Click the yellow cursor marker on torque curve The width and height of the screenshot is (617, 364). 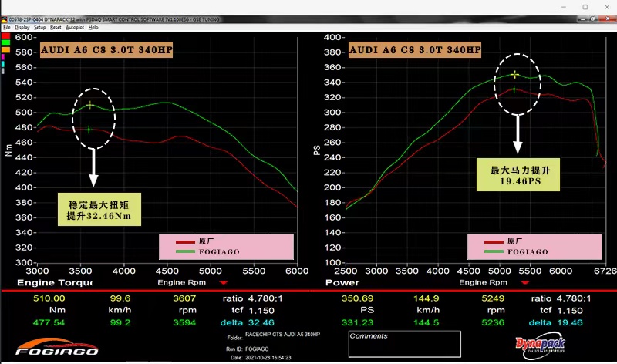tap(90, 105)
